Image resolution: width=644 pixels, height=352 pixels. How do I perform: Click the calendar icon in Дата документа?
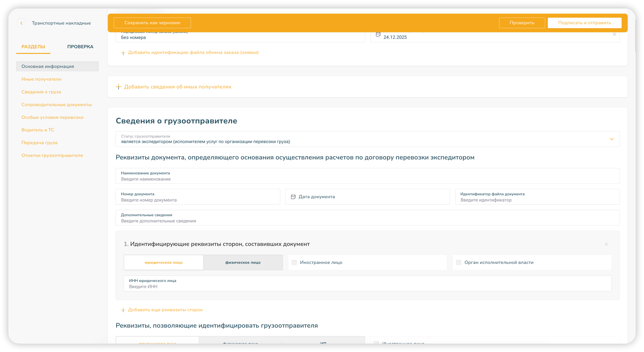pos(293,197)
